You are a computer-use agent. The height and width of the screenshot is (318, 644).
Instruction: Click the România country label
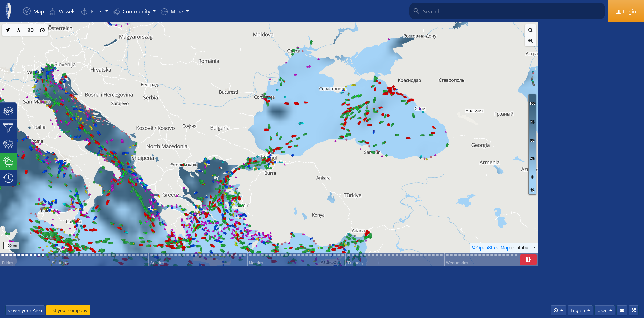click(x=209, y=61)
